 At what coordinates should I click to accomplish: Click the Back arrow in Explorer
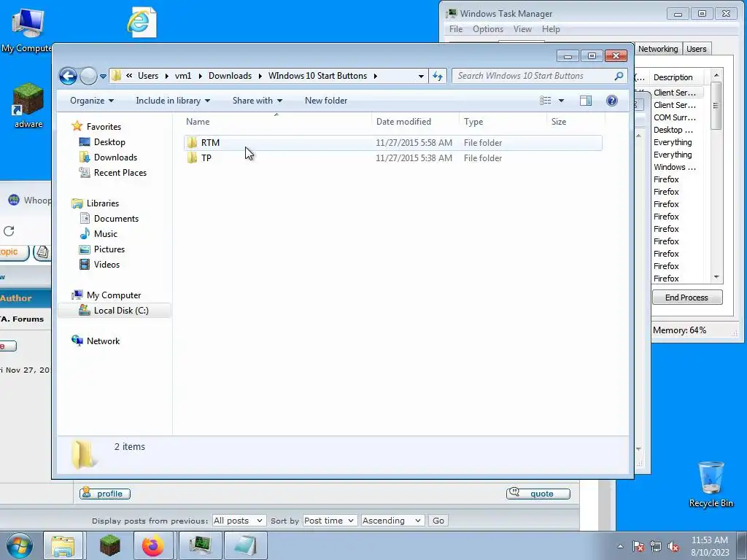68,76
